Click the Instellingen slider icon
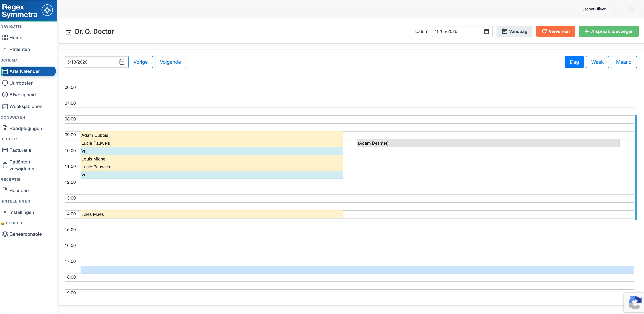The height and width of the screenshot is (314, 644). pyautogui.click(x=5, y=212)
